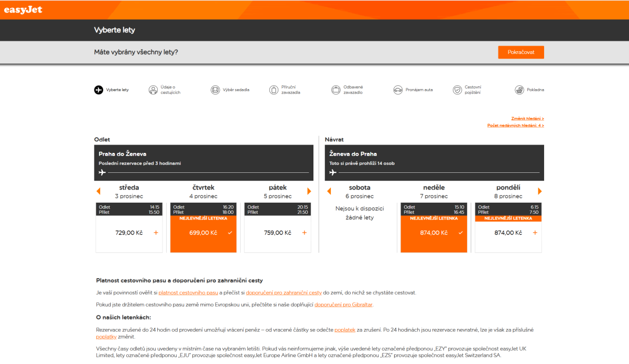Click the car rental step icon

[398, 90]
